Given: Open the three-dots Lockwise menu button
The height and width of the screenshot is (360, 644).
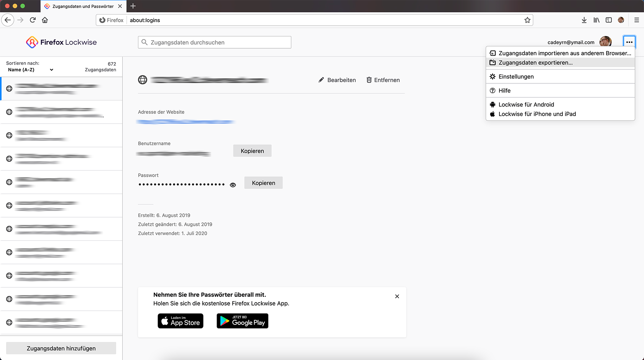Looking at the screenshot, I should (x=629, y=42).
